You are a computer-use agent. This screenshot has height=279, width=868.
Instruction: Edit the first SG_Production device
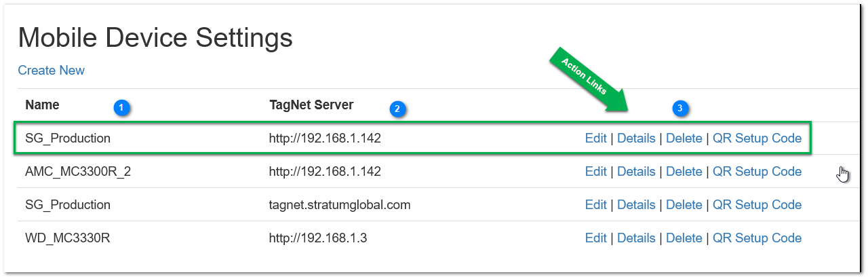[x=596, y=138]
